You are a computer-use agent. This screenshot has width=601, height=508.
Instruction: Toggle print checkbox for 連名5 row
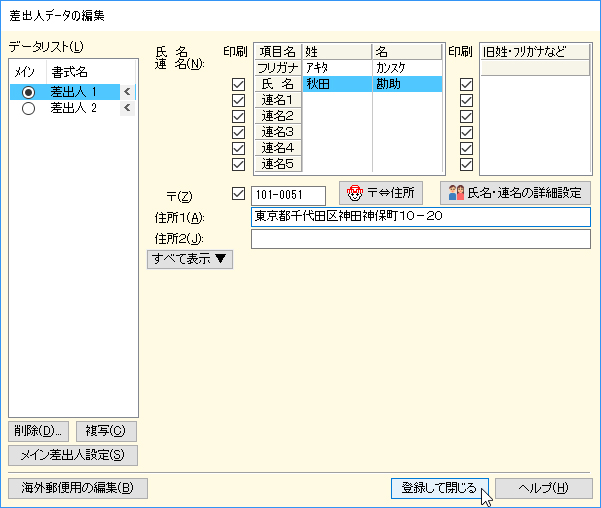click(238, 164)
